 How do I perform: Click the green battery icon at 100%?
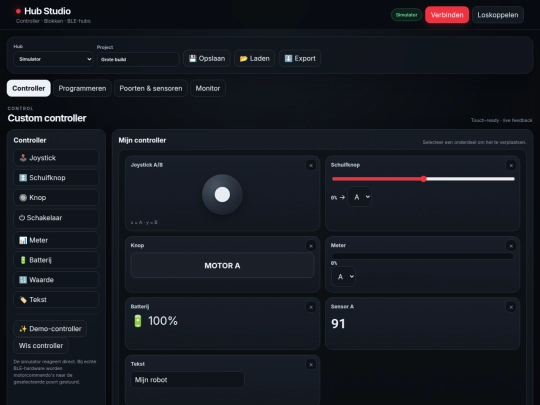pyautogui.click(x=138, y=321)
